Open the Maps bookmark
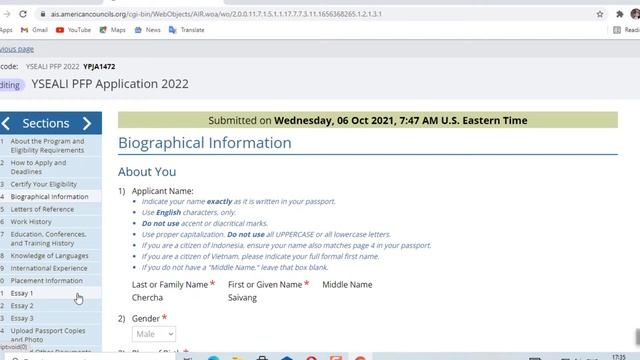 click(x=113, y=30)
